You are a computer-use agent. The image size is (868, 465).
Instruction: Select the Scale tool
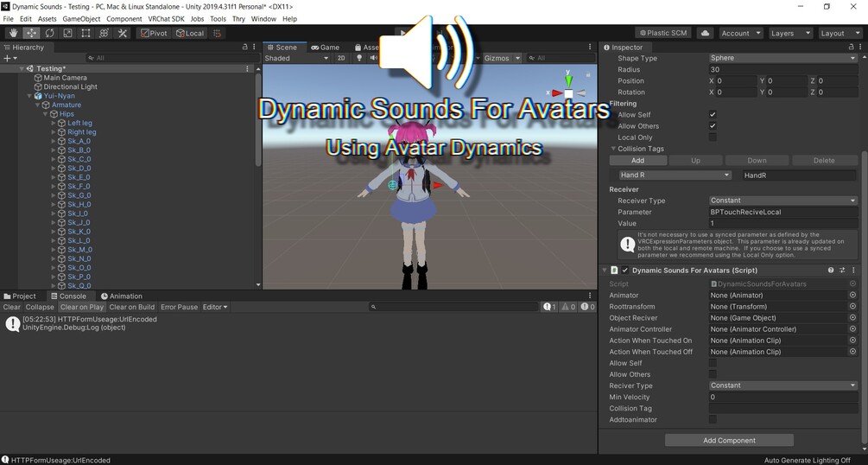pos(67,33)
